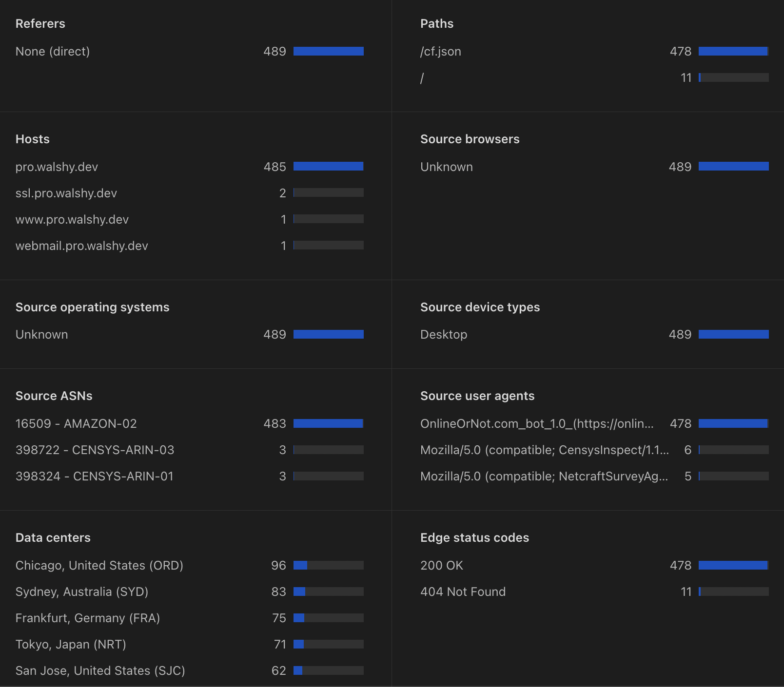The height and width of the screenshot is (687, 784).
Task: Click the Tokyo, Japan (NRT) row
Action: click(71, 645)
